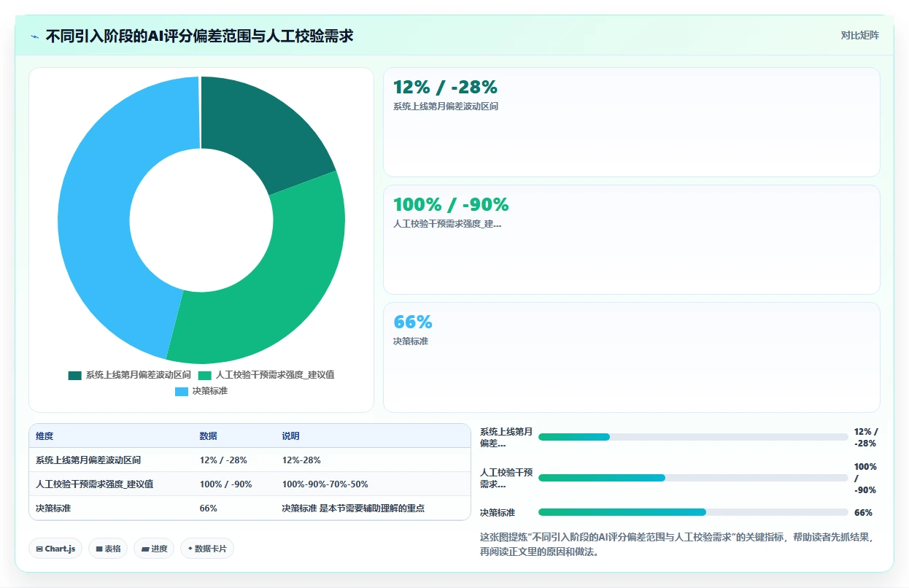The width and height of the screenshot is (909, 588).
Task: Click table cell 决策标准 是本节需要辅助理解的重点
Action: (x=353, y=508)
